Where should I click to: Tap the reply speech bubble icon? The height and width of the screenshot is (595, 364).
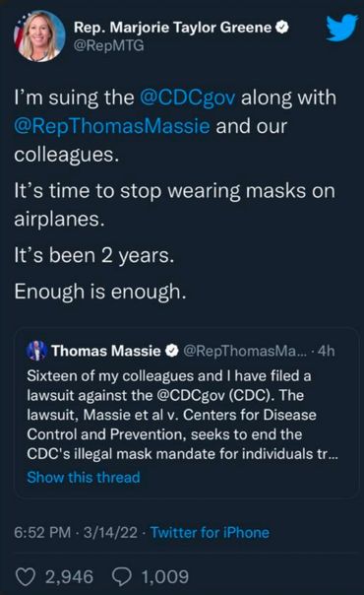(122, 577)
